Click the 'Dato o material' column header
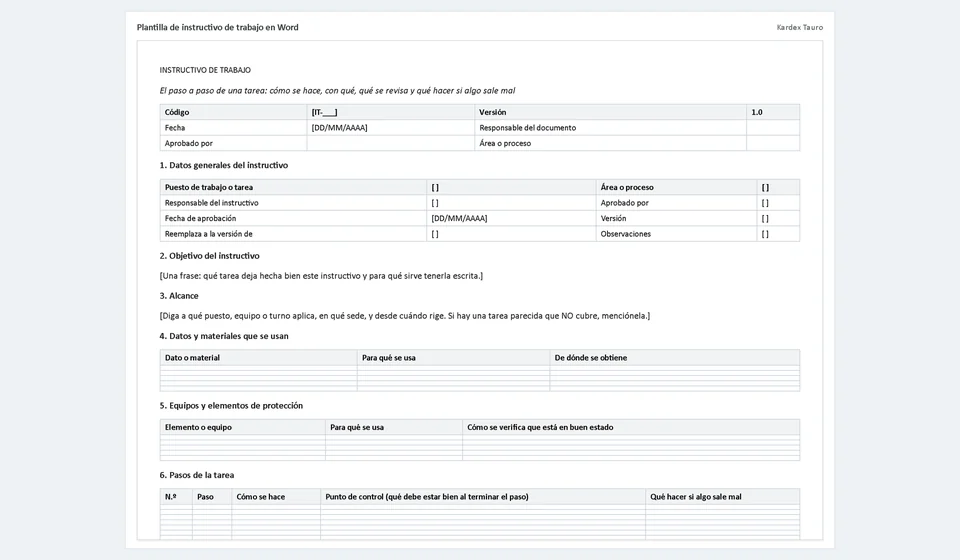Viewport: 960px width, 560px height. coord(258,357)
